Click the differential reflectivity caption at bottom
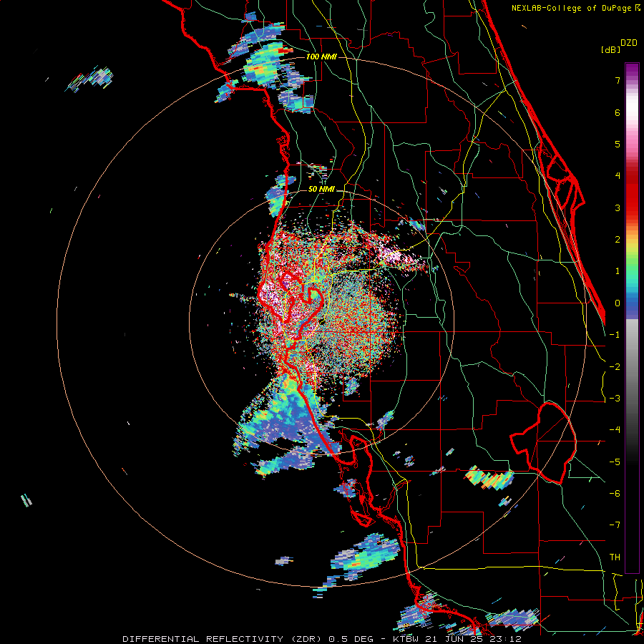The height and width of the screenshot is (644, 644). tap(322, 639)
